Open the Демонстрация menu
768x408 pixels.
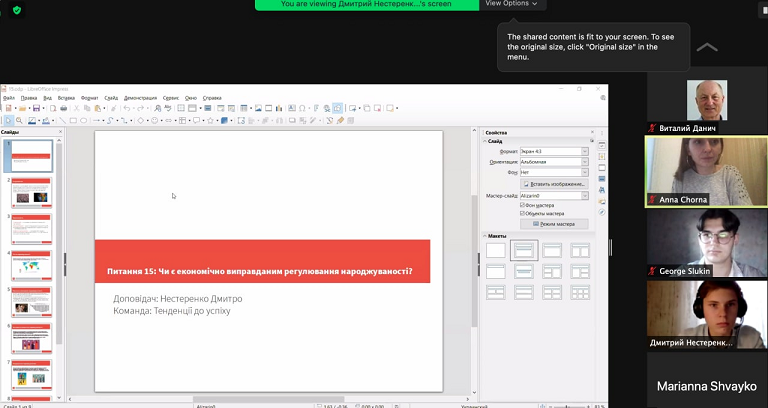(x=140, y=98)
